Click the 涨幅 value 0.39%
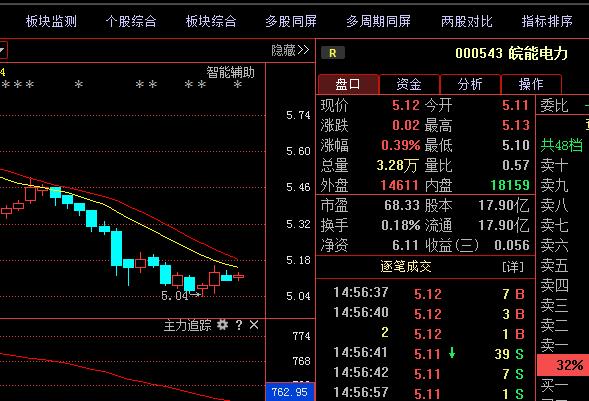 [400, 145]
